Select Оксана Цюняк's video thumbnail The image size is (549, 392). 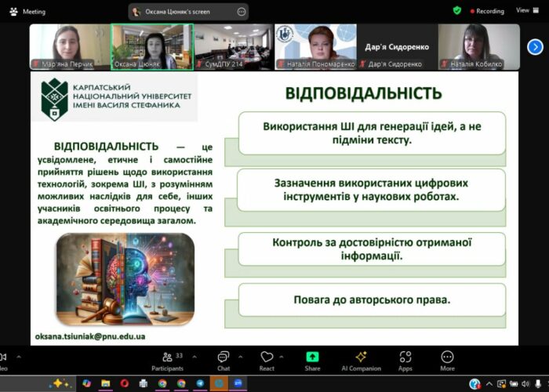pyautogui.click(x=152, y=46)
